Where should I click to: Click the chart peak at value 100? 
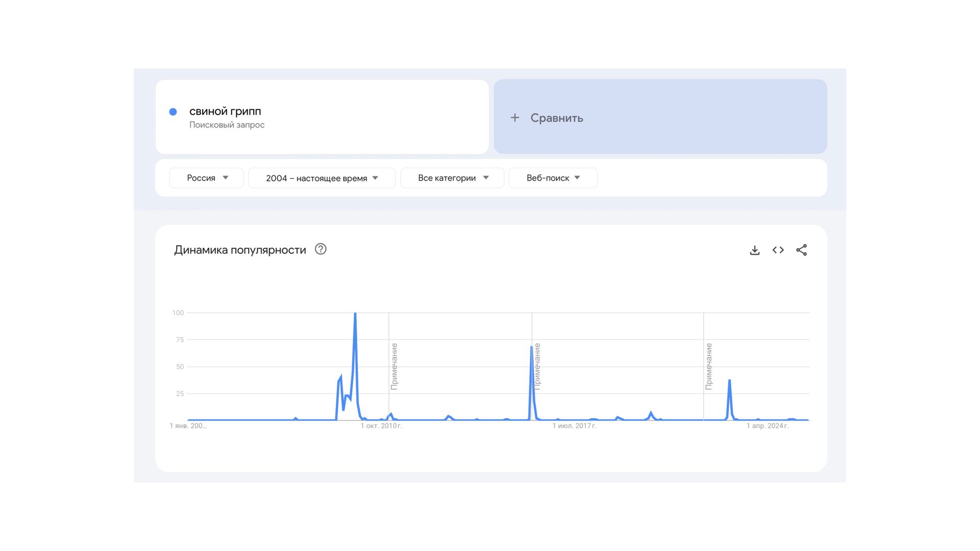(x=355, y=313)
